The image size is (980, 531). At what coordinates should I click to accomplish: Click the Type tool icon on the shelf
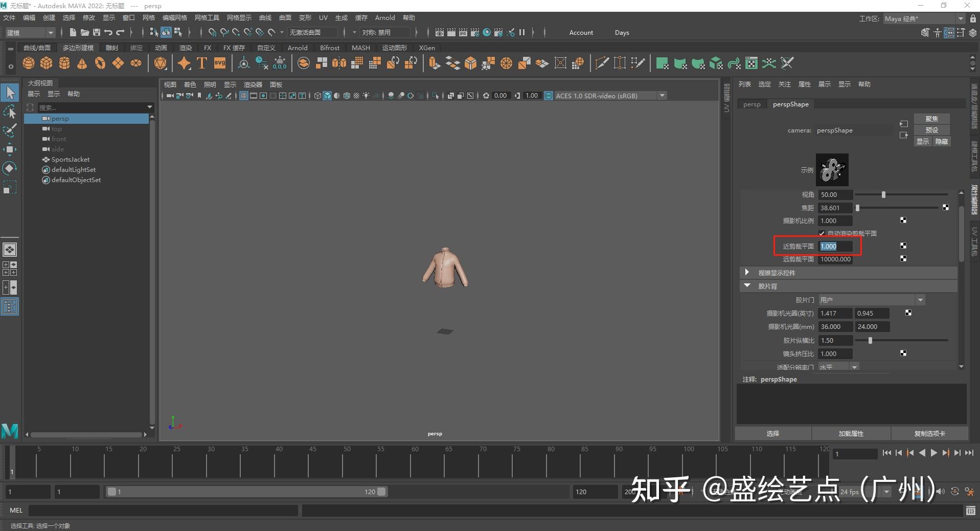click(201, 63)
